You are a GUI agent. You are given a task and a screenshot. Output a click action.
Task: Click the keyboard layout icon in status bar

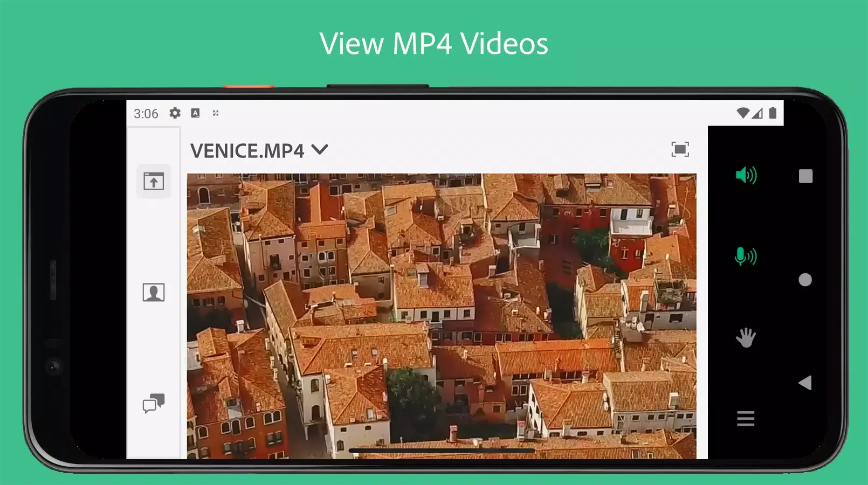point(195,113)
